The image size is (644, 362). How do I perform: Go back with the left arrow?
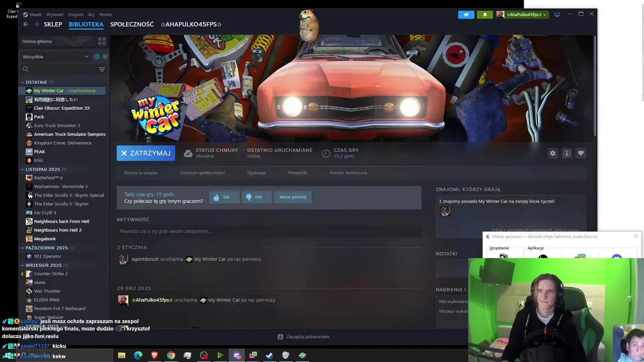click(26, 24)
